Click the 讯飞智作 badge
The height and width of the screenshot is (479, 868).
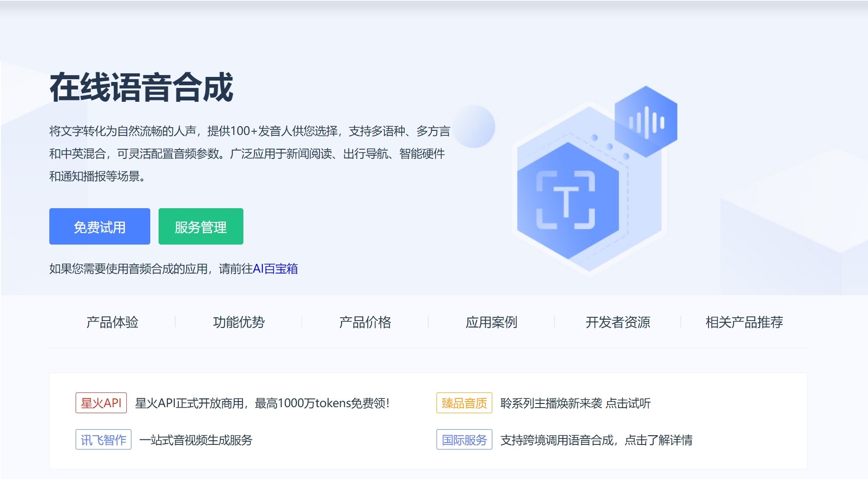[103, 440]
